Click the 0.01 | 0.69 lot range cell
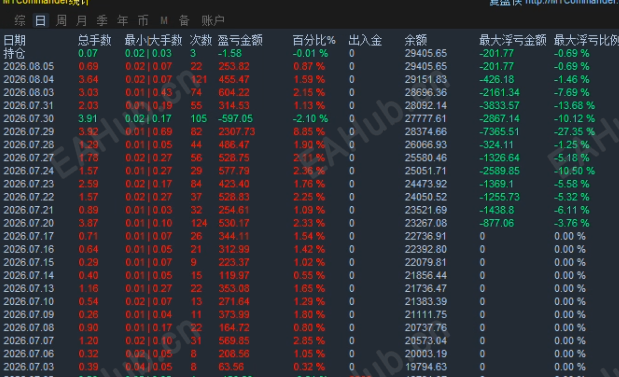 click(x=149, y=131)
